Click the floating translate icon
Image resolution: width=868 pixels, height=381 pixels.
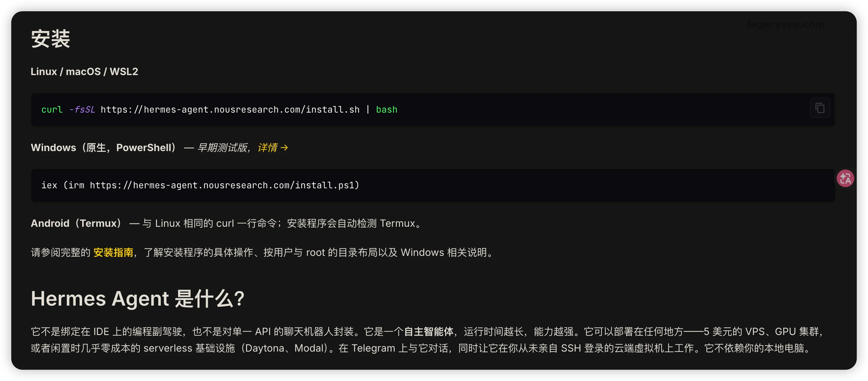[846, 178]
